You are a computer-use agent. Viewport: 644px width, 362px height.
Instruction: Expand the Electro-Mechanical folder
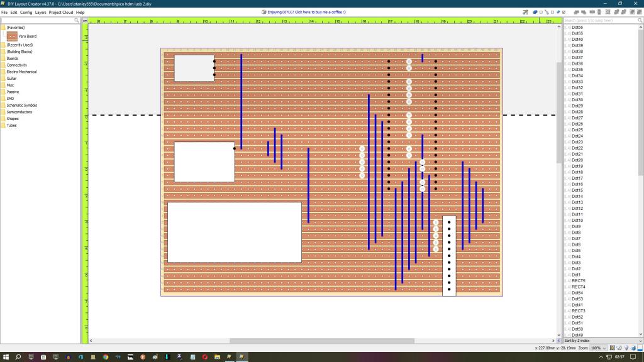pos(21,72)
